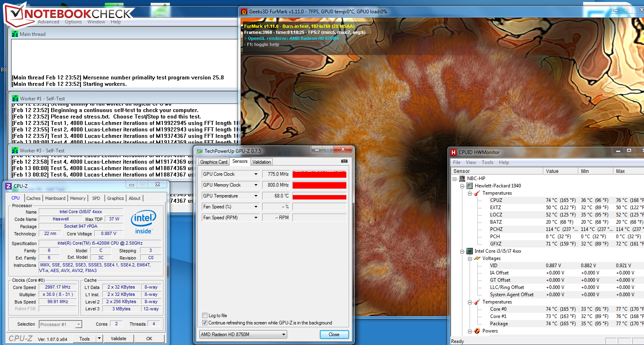Viewport: 644px width, 345px height.
Task: Click the Intel inside logo in CPU-Z
Action: [x=143, y=222]
